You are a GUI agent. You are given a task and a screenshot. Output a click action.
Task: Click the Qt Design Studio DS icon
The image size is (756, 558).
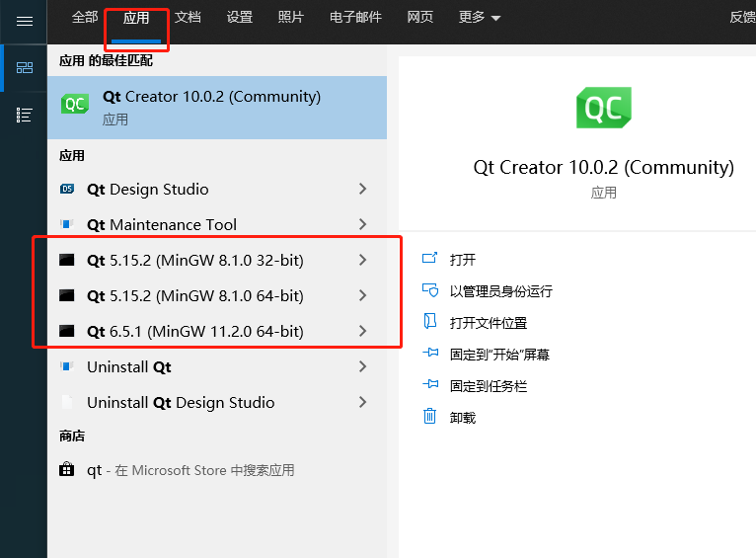(x=67, y=189)
